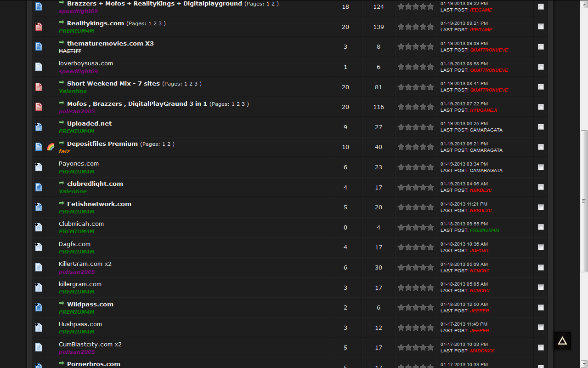Viewport: 588px width, 368px height.
Task: Tick the checkbox in the Payones.com row
Action: (541, 167)
